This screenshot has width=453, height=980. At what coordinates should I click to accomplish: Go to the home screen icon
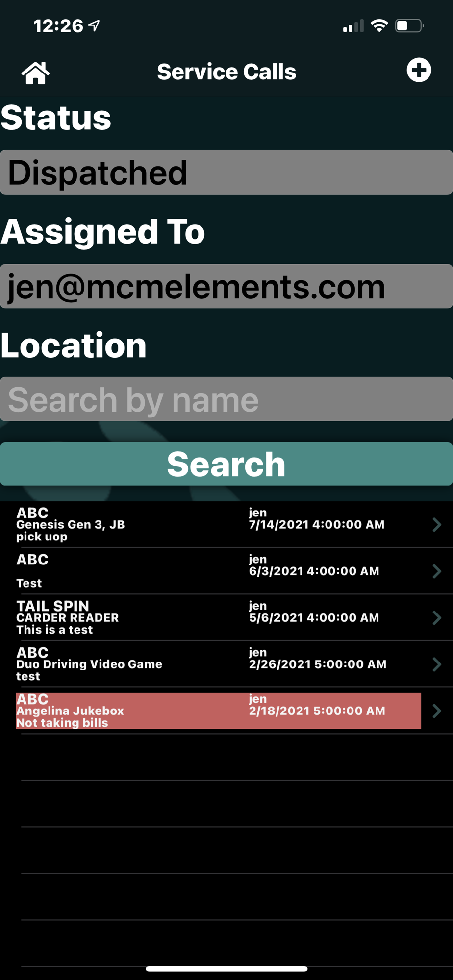tap(35, 73)
